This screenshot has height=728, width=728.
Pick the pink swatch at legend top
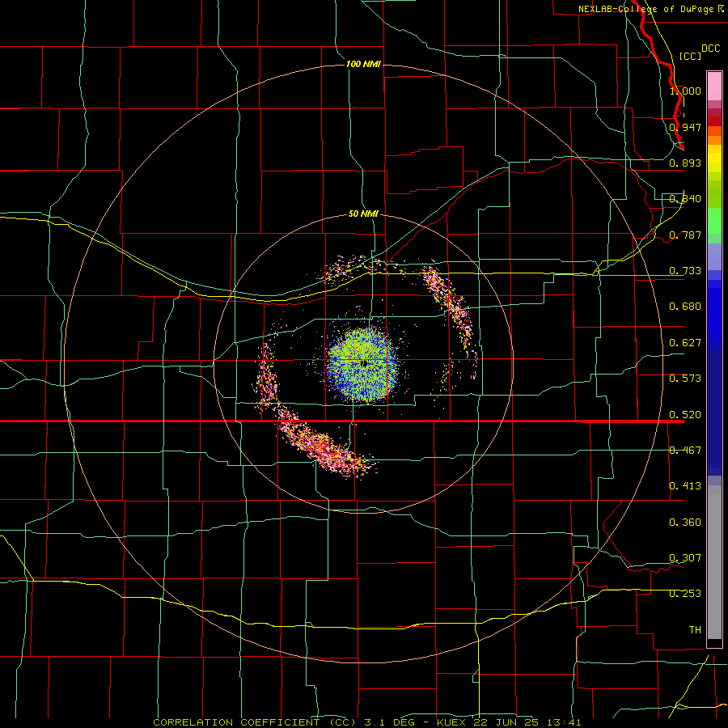(714, 87)
